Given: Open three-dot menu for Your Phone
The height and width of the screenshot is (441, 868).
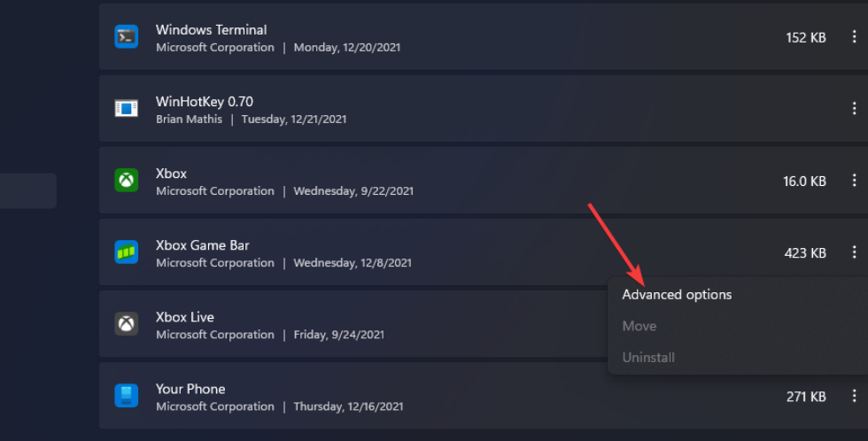Looking at the screenshot, I should (x=854, y=396).
